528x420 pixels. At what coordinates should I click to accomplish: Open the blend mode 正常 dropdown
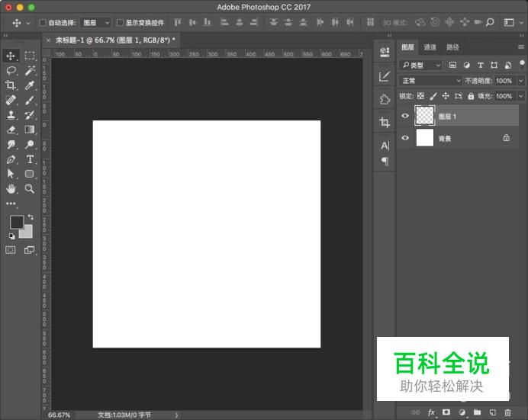[431, 81]
